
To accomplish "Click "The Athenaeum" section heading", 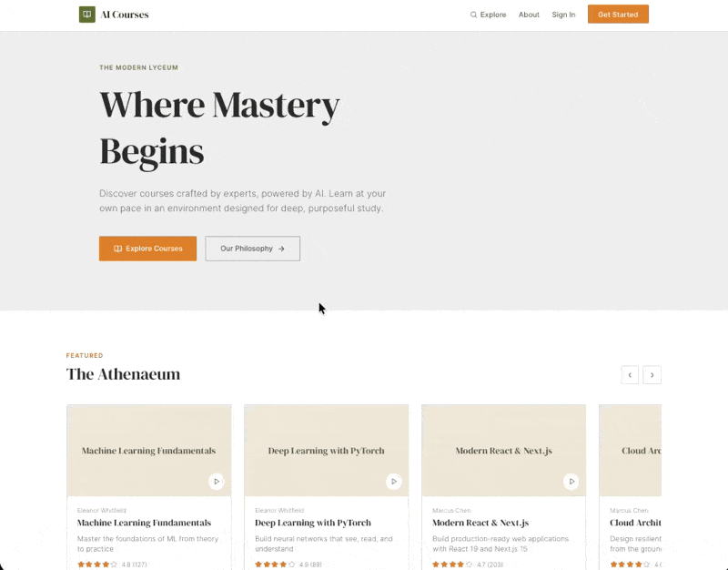I will tap(123, 374).
